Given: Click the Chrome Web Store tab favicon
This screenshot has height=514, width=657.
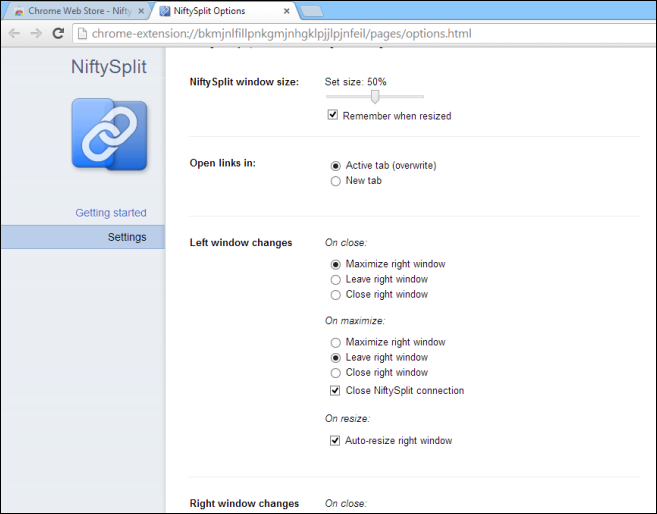Looking at the screenshot, I should (x=19, y=11).
